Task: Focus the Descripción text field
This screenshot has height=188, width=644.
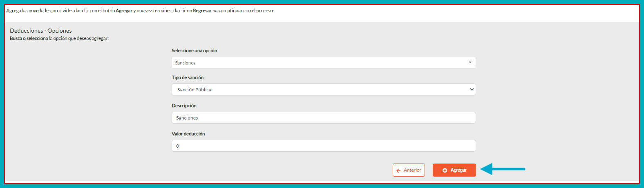Action: 324,118
